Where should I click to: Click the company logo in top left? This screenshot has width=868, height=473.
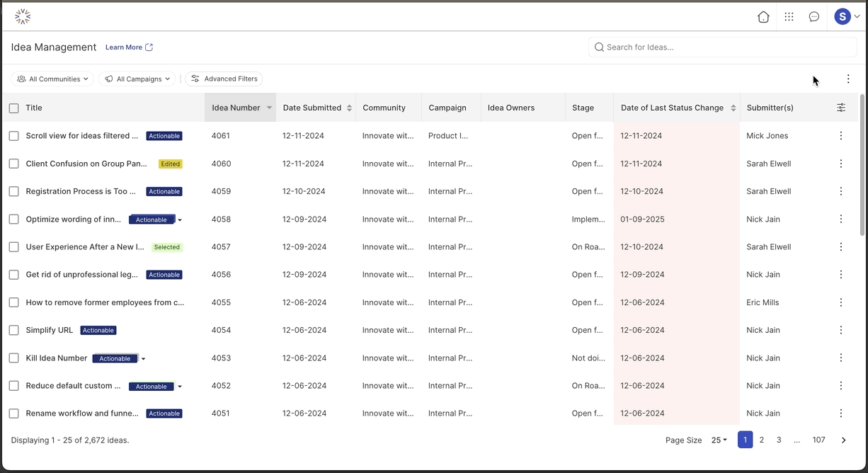pos(23,17)
